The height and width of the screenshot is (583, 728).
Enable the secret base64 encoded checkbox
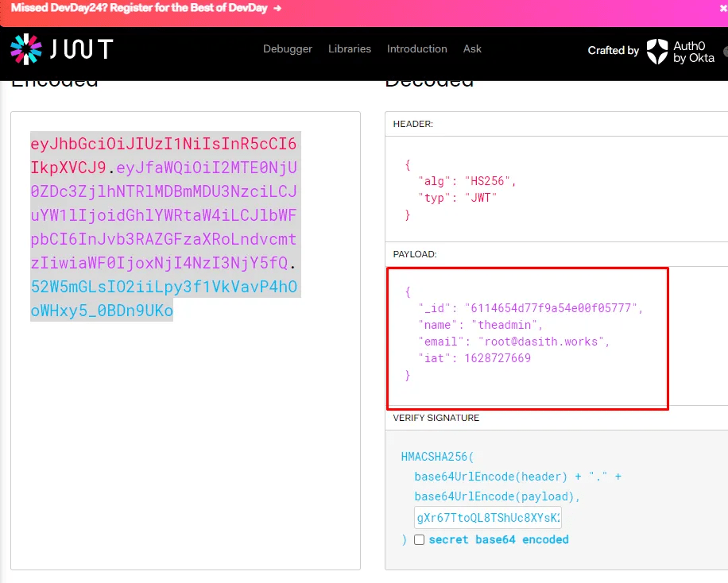tap(419, 539)
